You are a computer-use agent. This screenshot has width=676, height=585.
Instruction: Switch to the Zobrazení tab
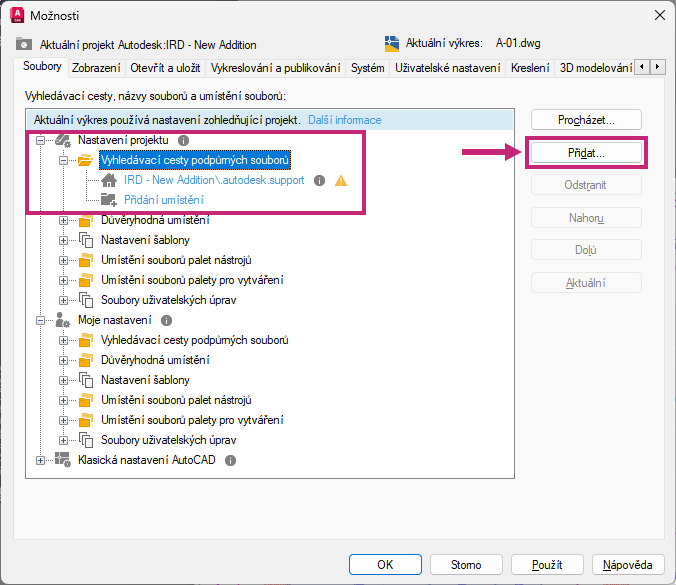[96, 68]
